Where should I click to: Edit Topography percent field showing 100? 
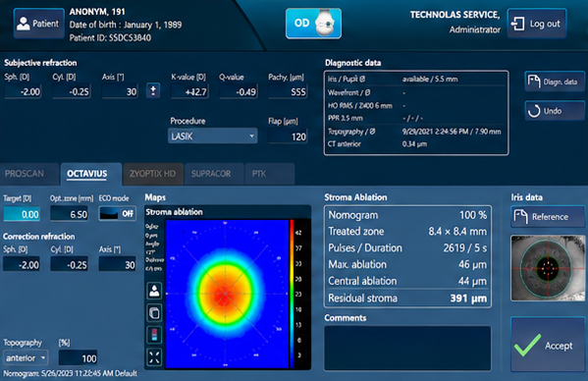click(78, 358)
